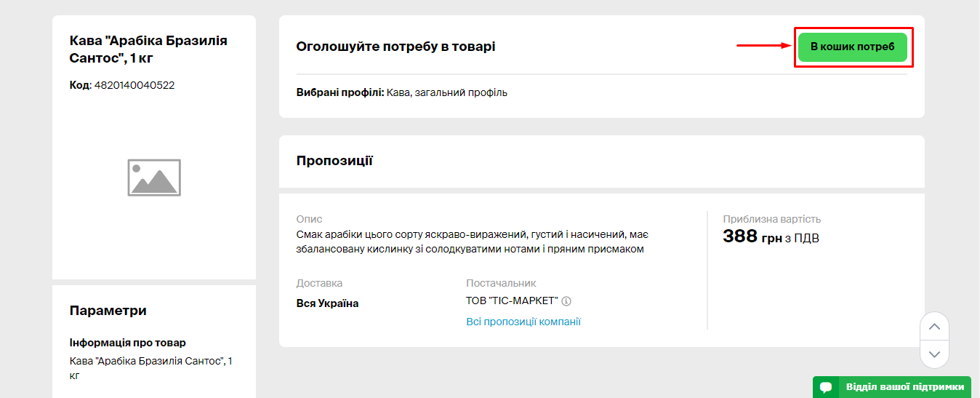980x398 pixels.
Task: Click the "Інформація про товар" parameter label
Action: (x=128, y=343)
